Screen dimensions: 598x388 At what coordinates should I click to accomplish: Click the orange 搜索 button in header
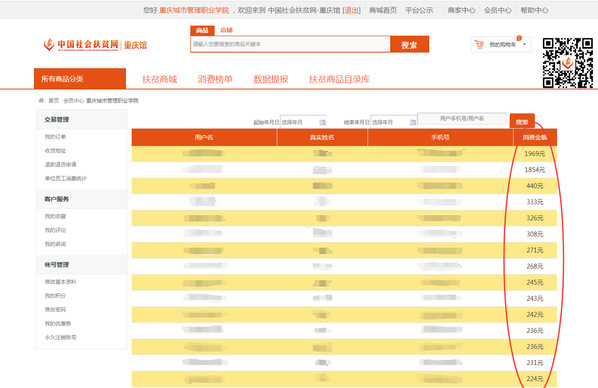coord(409,44)
